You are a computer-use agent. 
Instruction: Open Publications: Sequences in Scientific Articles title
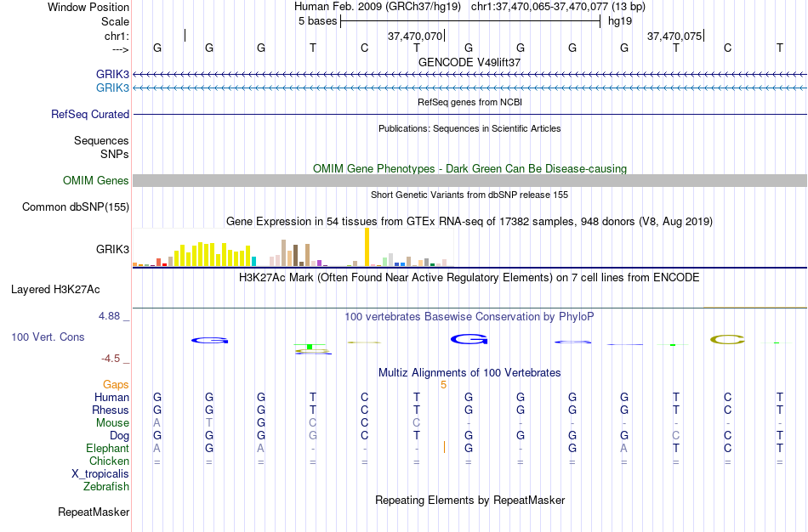click(469, 128)
